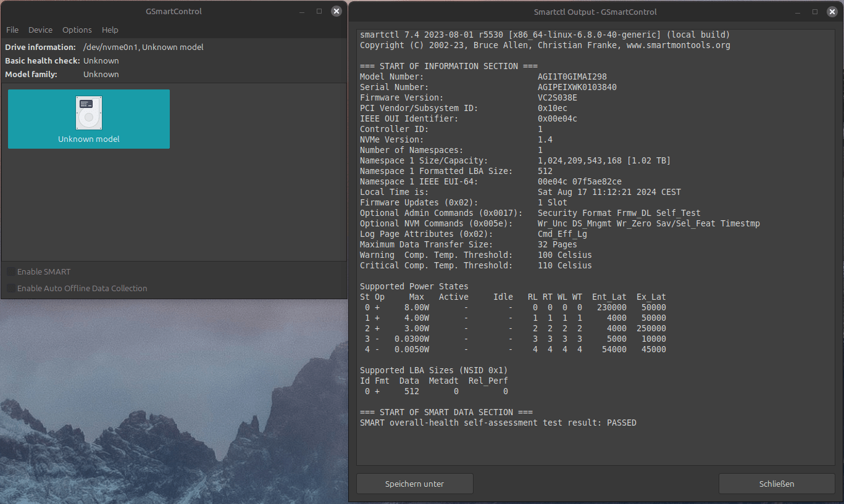Click the START OF INFORMATION SECTION header

(x=449, y=66)
